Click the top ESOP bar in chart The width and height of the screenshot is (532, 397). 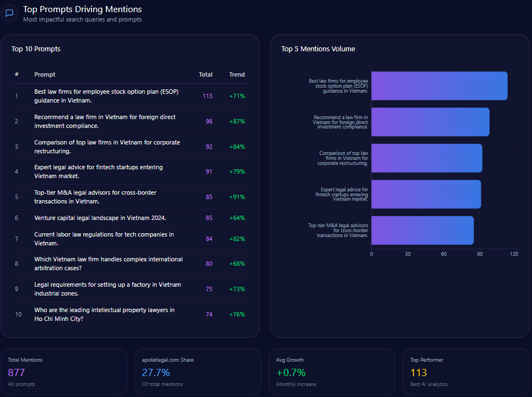(439, 86)
